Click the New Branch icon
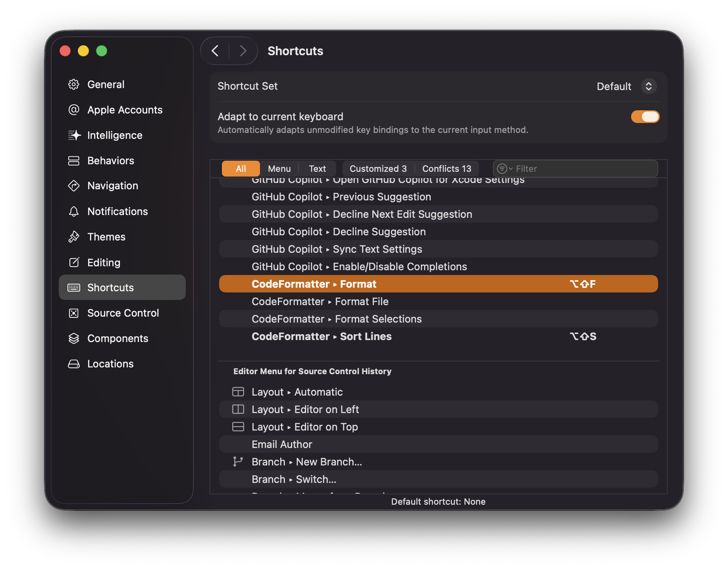The height and width of the screenshot is (569, 728). [x=239, y=461]
